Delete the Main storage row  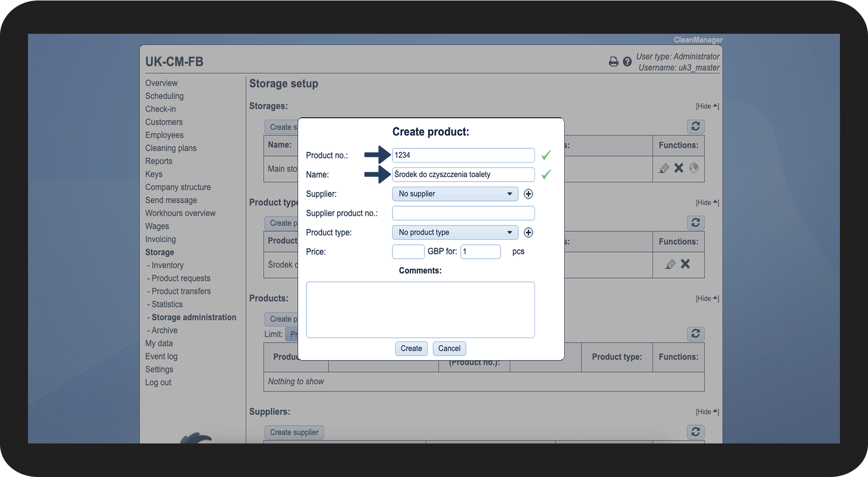(x=679, y=168)
